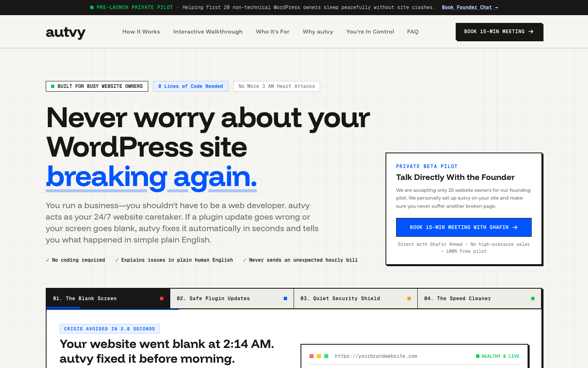Click checkmark beside No coding required

point(48,260)
